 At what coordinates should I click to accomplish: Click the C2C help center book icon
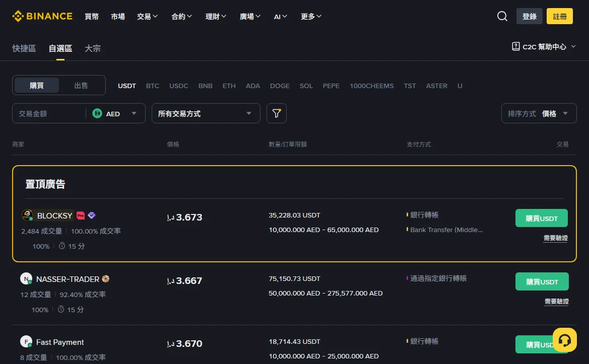click(516, 46)
